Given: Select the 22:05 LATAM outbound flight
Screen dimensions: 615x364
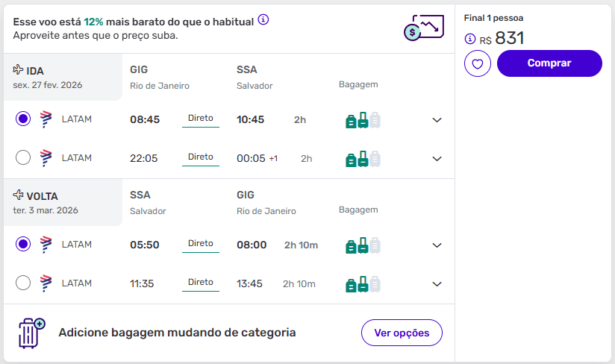Looking at the screenshot, I should click(23, 157).
